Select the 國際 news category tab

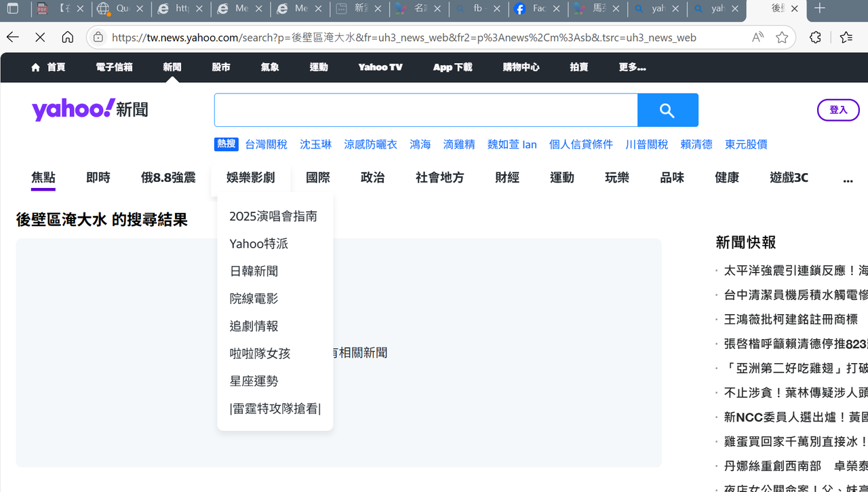(x=318, y=178)
